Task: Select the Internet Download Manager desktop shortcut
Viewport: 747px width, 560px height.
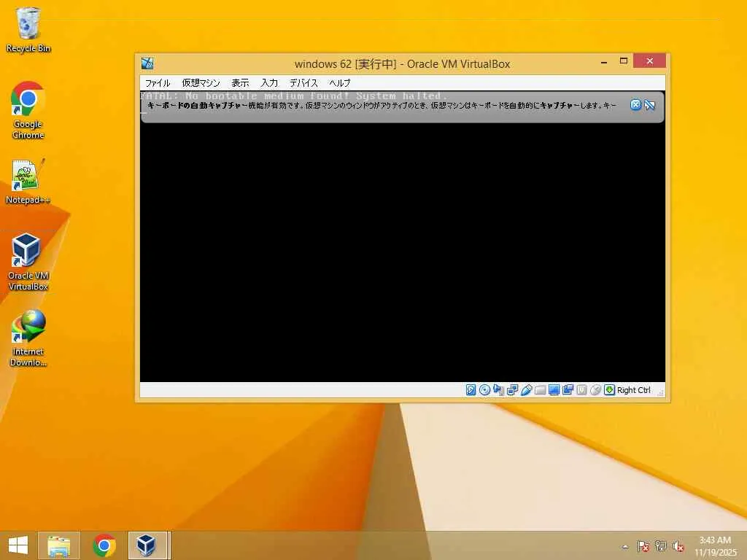Action: [x=28, y=338]
